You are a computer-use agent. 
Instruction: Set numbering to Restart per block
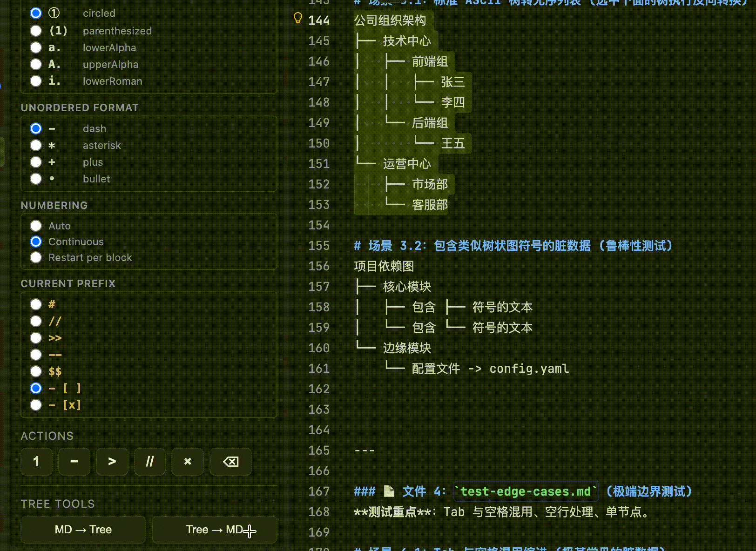[36, 257]
